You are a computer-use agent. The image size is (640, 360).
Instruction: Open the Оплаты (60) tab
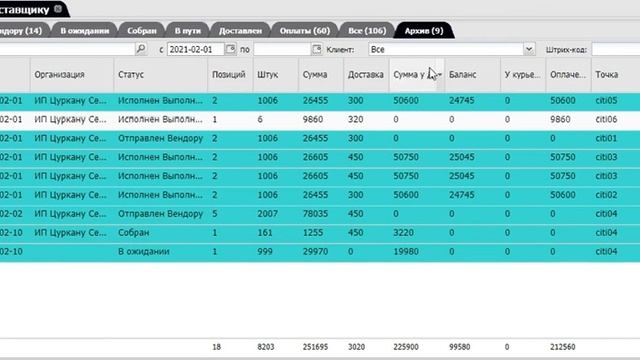[304, 31]
